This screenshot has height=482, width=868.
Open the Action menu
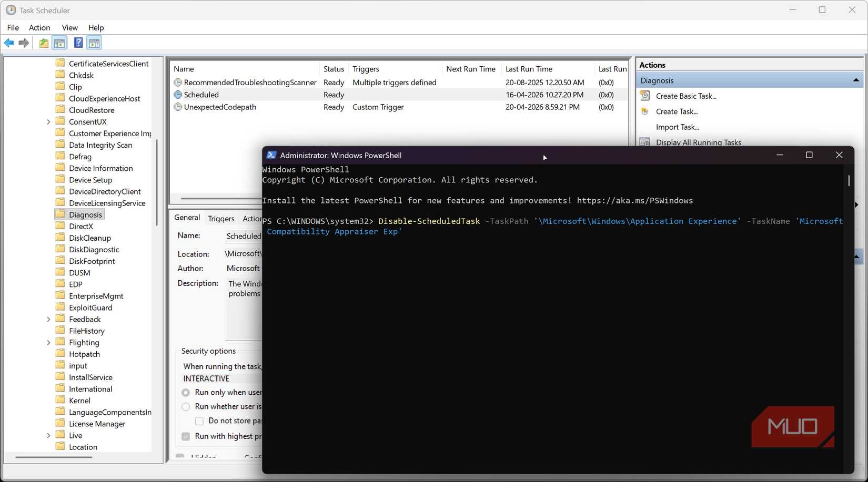point(39,27)
